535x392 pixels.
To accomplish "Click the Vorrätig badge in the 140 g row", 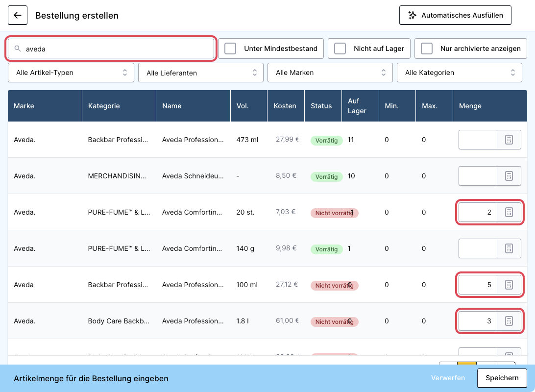I will (326, 249).
